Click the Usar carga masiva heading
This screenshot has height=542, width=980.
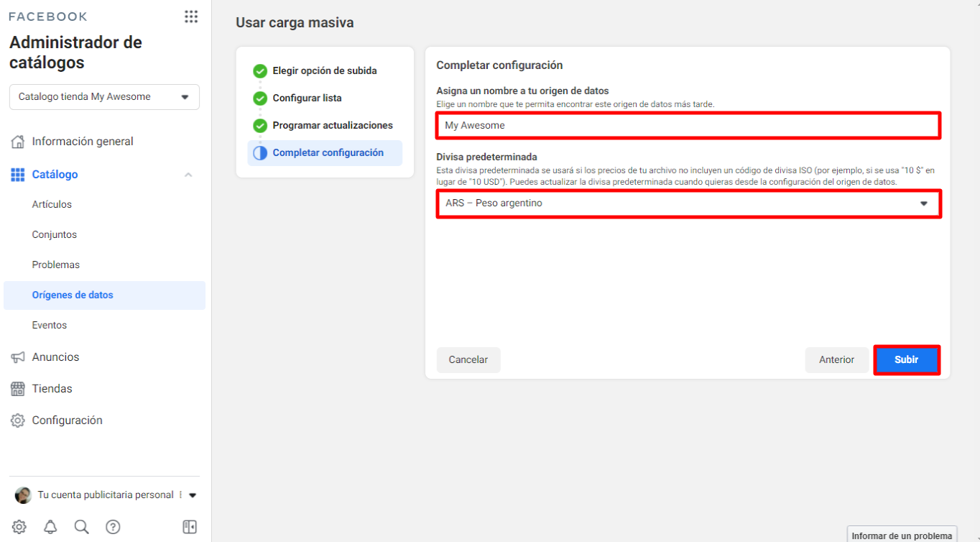[x=295, y=23]
